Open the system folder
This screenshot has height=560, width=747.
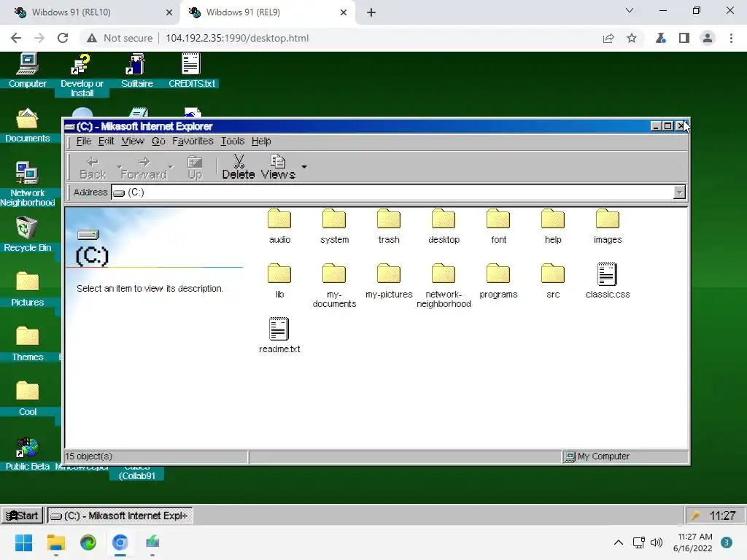(x=334, y=227)
